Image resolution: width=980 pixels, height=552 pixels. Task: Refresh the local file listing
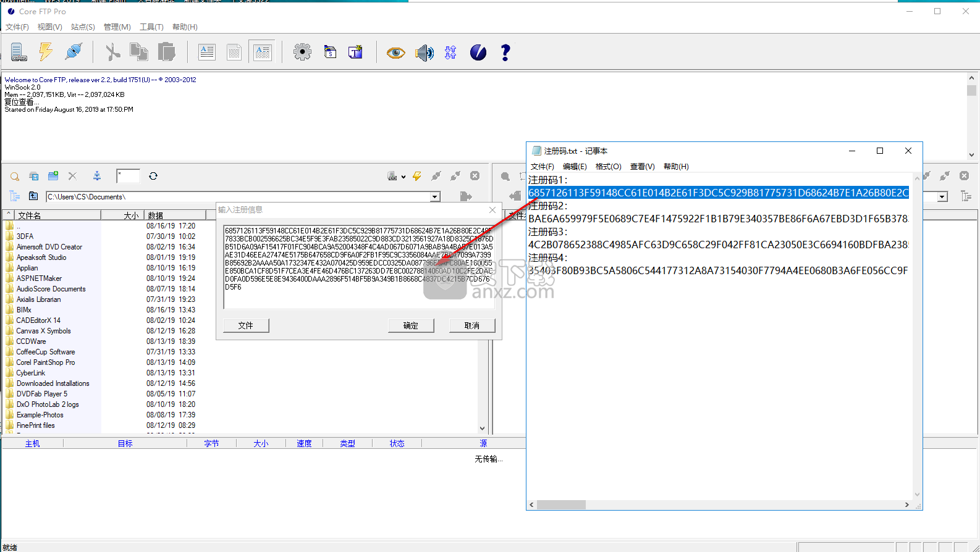(x=153, y=176)
